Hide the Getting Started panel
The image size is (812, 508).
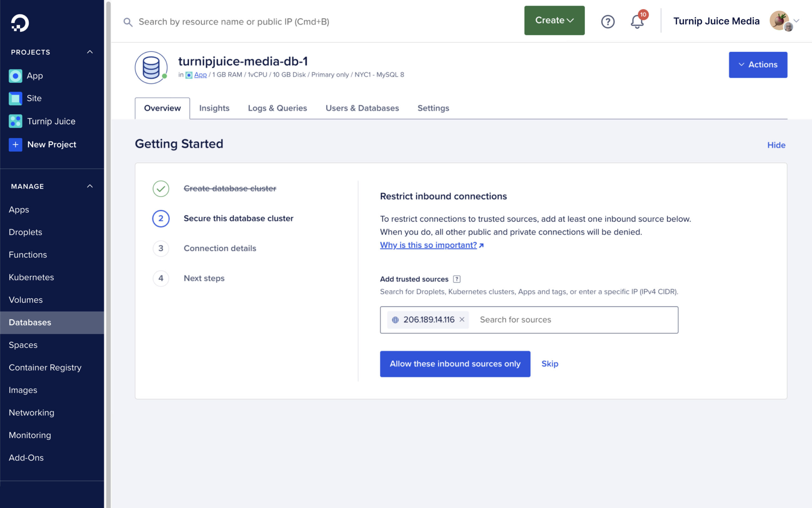[776, 145]
